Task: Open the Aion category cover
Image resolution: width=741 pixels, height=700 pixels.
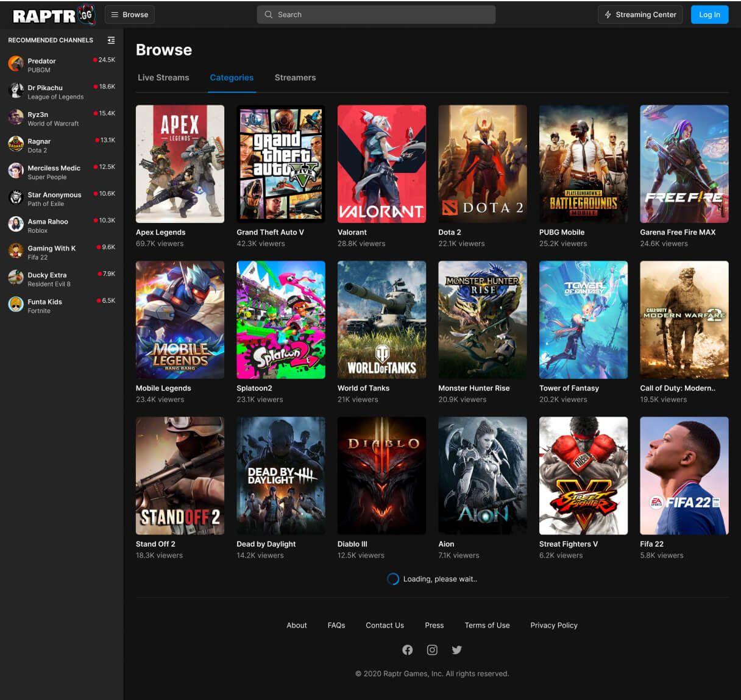Action: coord(483,476)
